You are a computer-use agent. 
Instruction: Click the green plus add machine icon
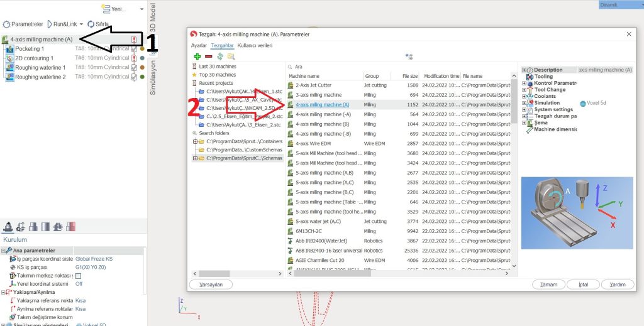pyautogui.click(x=197, y=56)
